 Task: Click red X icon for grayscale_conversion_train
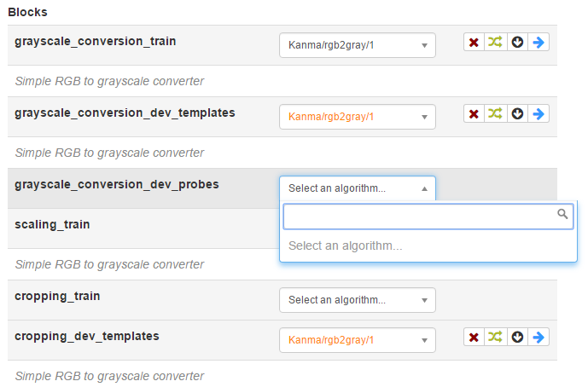(474, 42)
